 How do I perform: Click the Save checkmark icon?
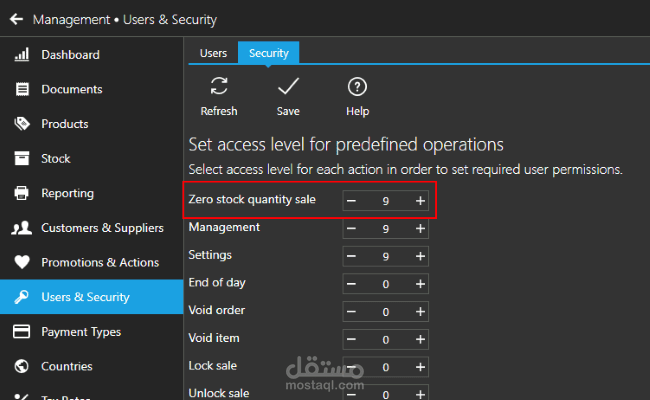288,87
